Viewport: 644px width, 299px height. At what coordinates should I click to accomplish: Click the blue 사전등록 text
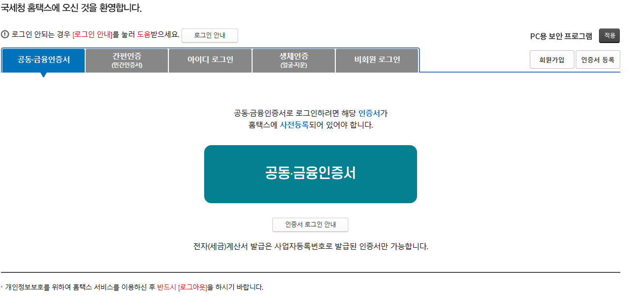tap(294, 125)
